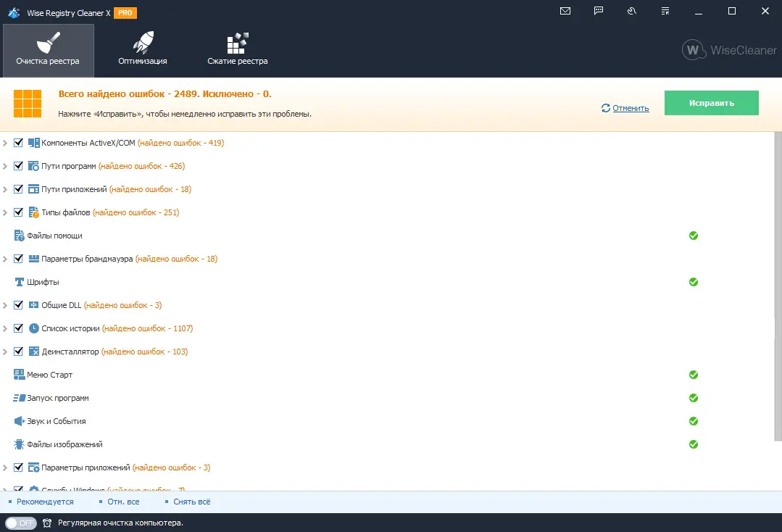Click the green Исправить button
The image size is (782, 532).
(x=711, y=103)
